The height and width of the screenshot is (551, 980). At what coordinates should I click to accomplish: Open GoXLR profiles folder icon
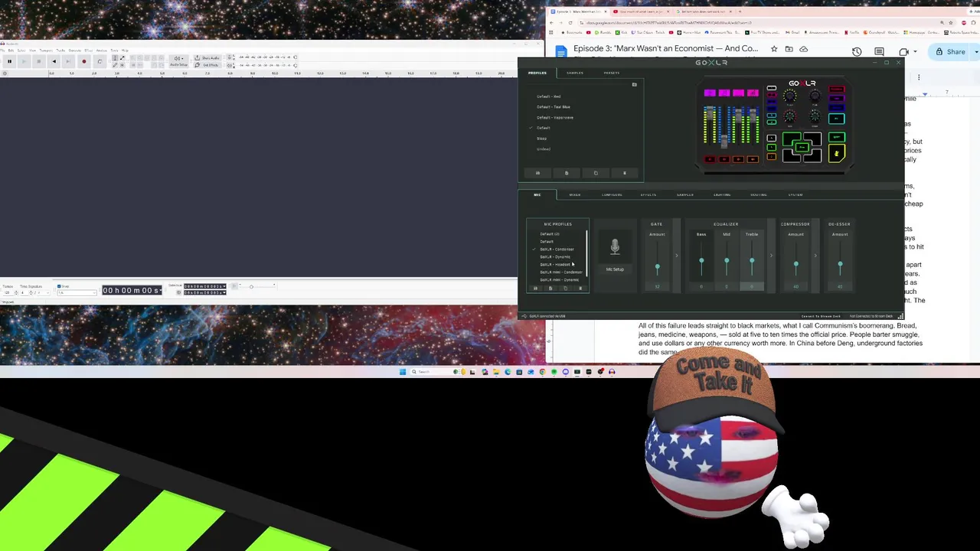tap(634, 85)
